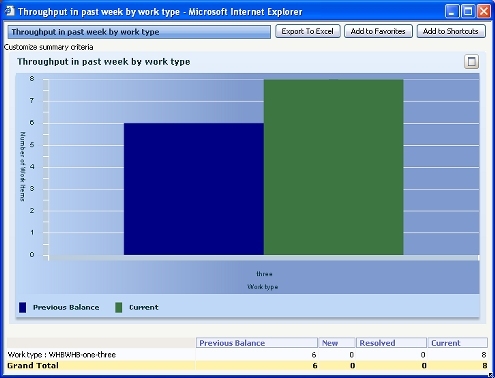
Task: Click the Current value 8 in Work type row
Action: tap(484, 355)
